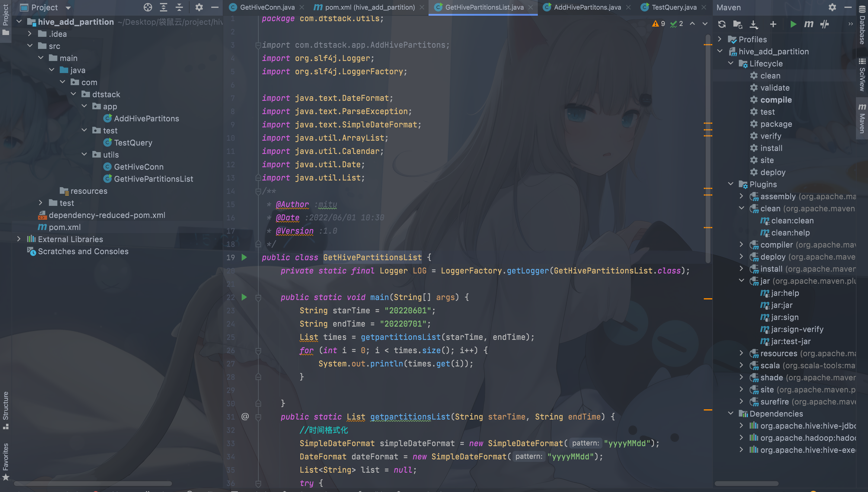
Task: Switch to pom.xml editor tab
Action: 370,7
